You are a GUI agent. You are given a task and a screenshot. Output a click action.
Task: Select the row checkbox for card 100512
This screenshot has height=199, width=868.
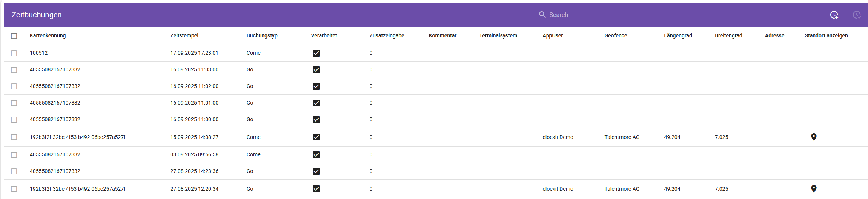(x=14, y=53)
